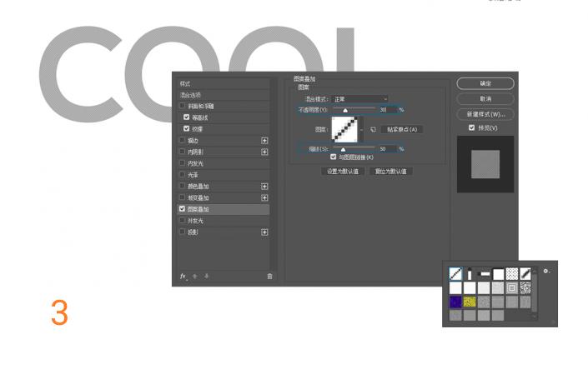Uncheck the 纹理 checkbox
Image resolution: width=588 pixels, height=369 pixels.
tap(186, 128)
